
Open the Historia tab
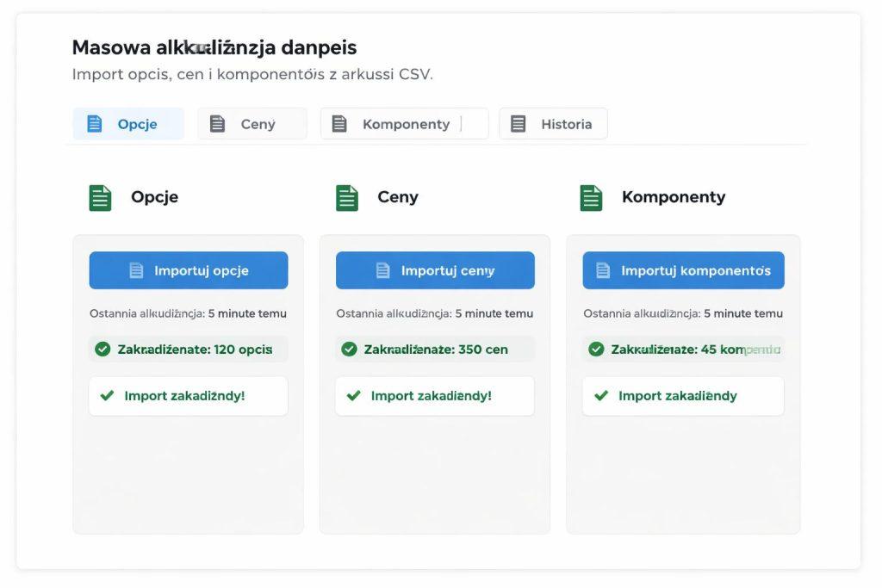pos(553,124)
